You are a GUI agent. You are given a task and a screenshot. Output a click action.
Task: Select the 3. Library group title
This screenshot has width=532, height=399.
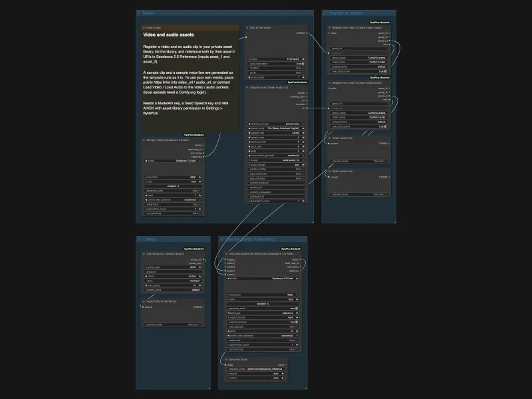tap(147, 239)
